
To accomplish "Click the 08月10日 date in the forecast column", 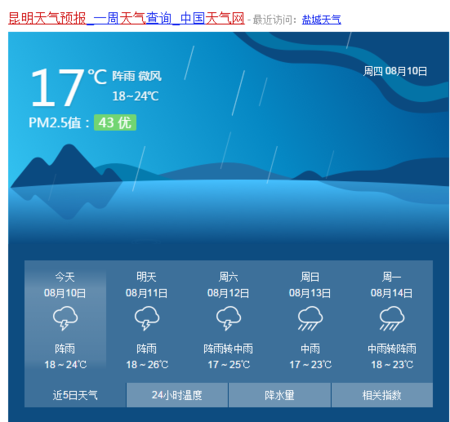I will pos(65,293).
